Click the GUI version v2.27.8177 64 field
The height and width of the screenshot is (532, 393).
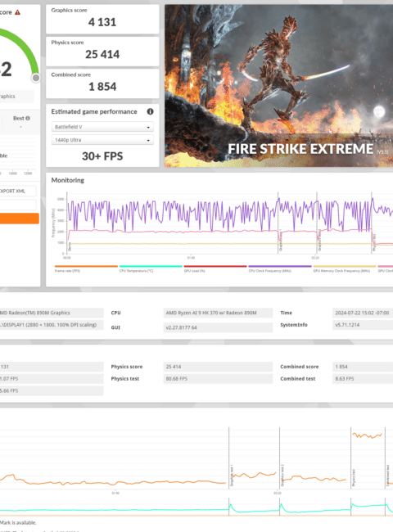(x=218, y=327)
